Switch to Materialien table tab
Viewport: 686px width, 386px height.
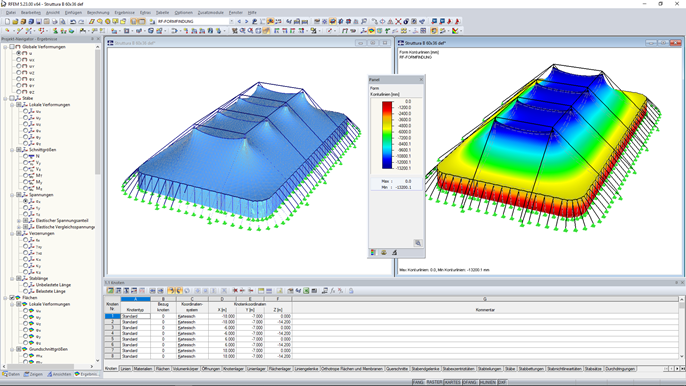(143, 369)
